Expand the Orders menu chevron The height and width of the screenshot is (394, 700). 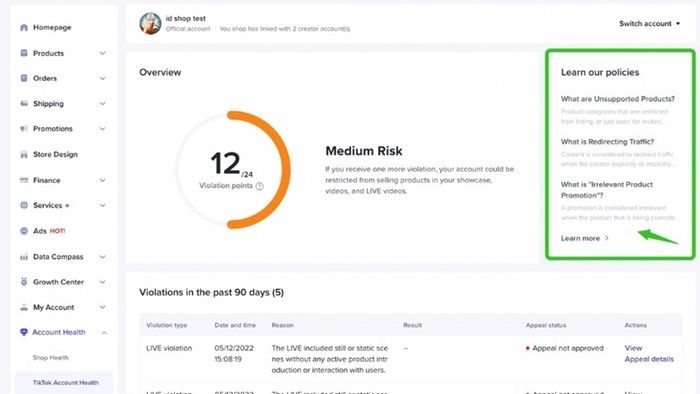(x=103, y=79)
